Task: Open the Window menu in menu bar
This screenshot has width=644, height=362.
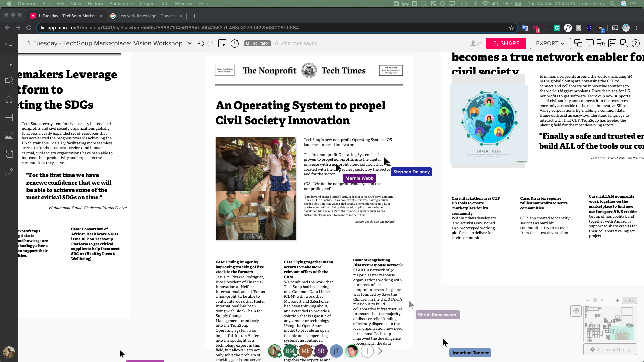Action: tap(183, 4)
